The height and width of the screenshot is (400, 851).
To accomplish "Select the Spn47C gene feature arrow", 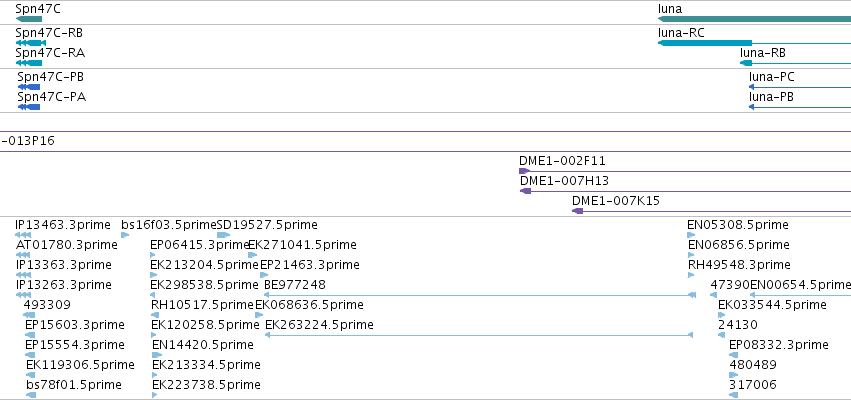I will tap(29, 19).
